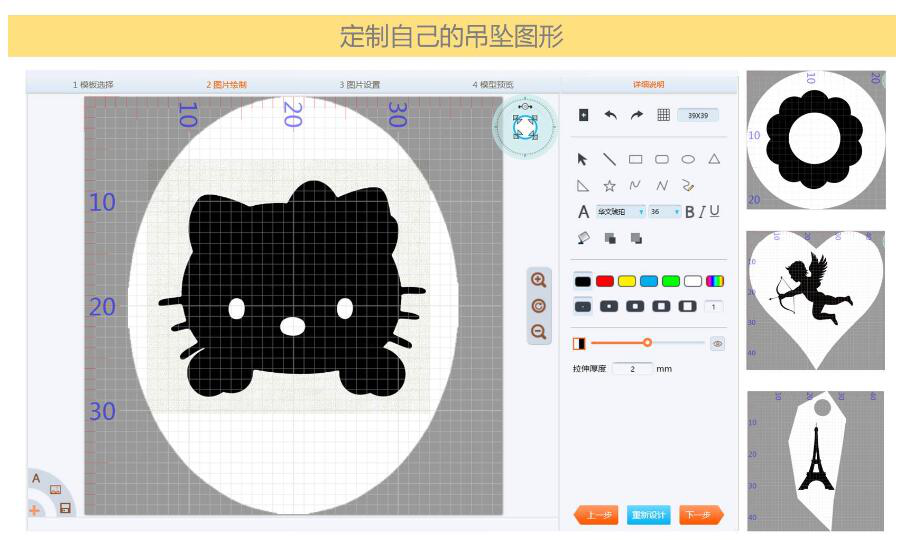Open the font size 36 dropdown
The image size is (907, 540).
pos(665,212)
